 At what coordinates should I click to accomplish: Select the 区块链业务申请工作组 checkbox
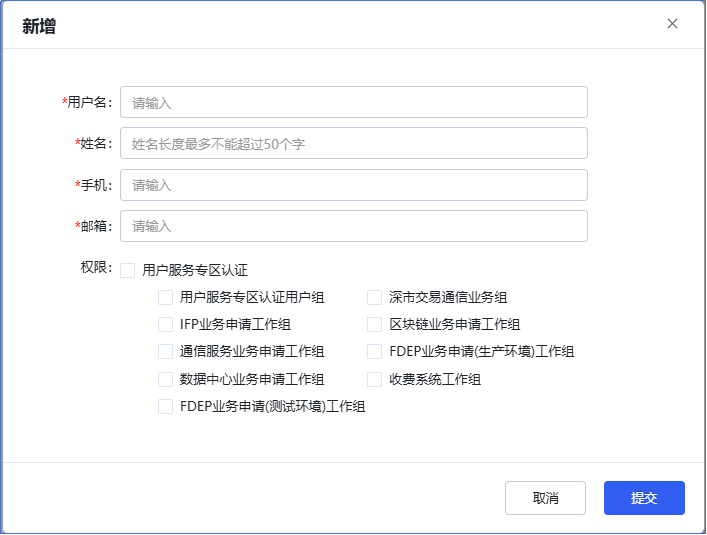click(375, 324)
